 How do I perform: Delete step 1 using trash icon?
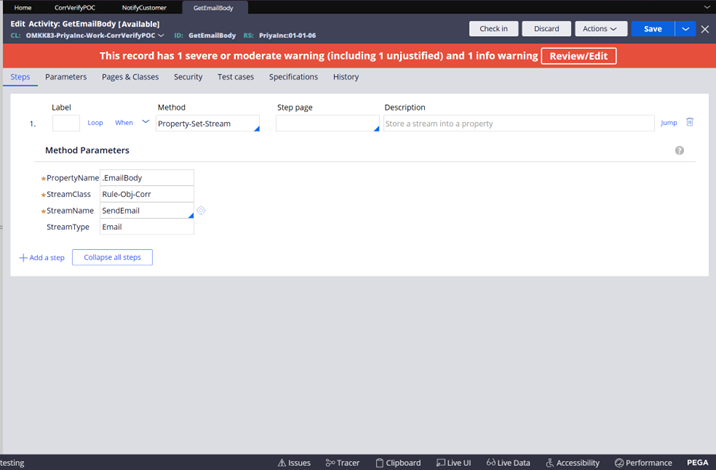tap(690, 122)
